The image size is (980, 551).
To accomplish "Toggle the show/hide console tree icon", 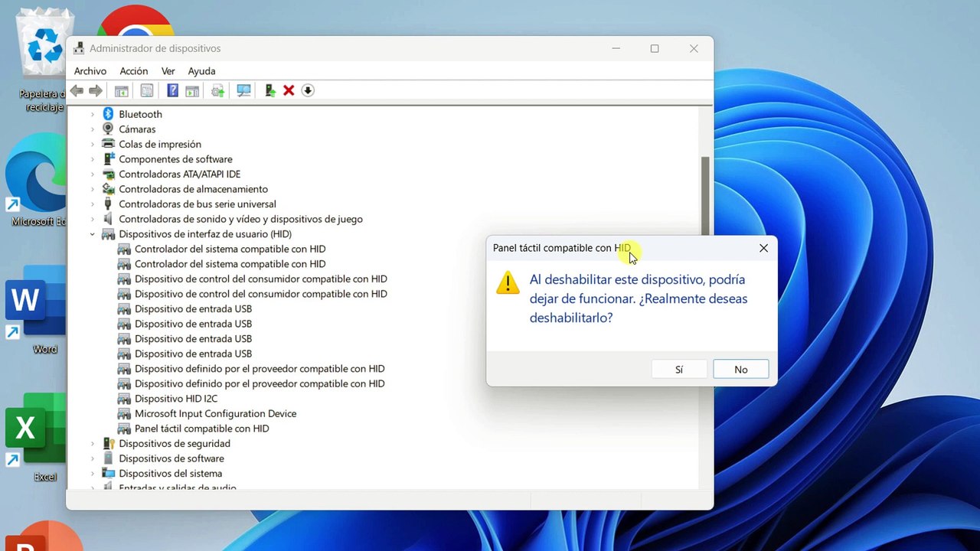I will pos(121,90).
